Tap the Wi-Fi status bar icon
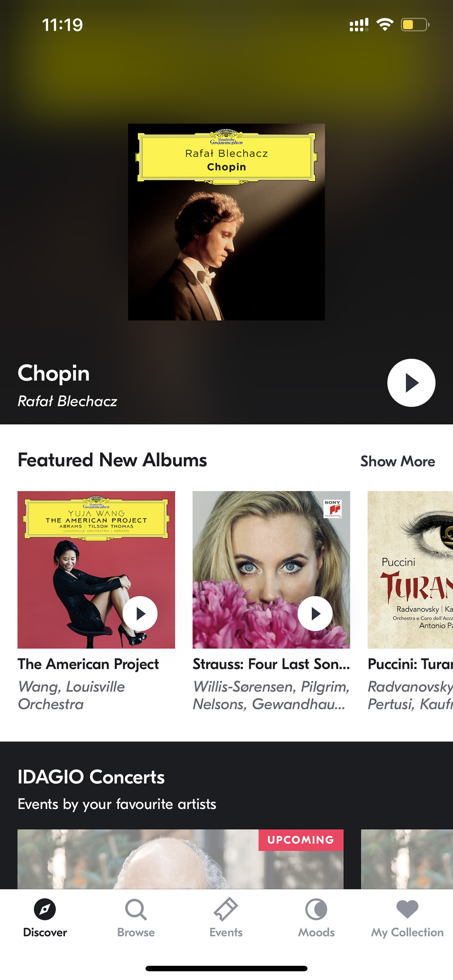The width and height of the screenshot is (453, 980). (x=385, y=25)
